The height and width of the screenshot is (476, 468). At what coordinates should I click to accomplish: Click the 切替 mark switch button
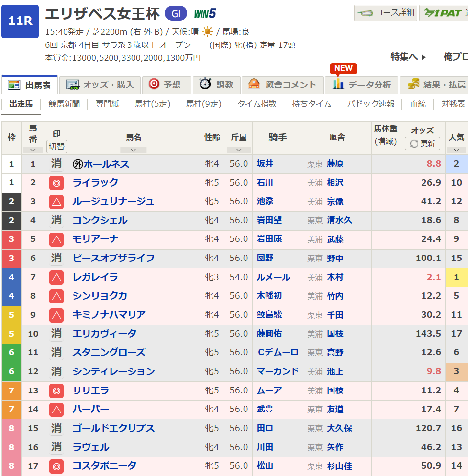click(x=57, y=146)
